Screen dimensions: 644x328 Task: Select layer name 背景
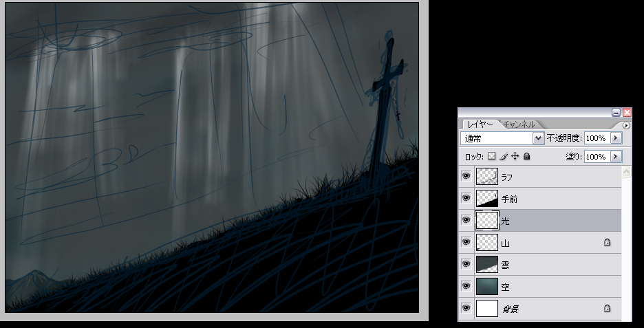coord(510,309)
